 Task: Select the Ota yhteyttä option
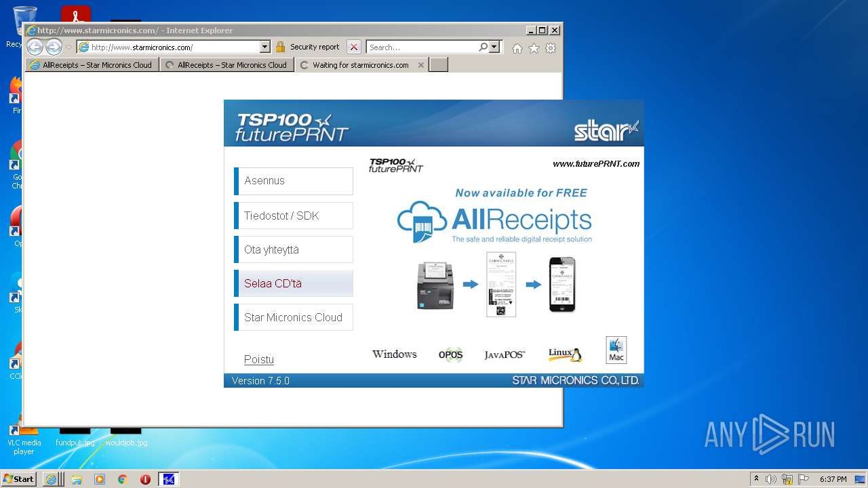tap(294, 249)
